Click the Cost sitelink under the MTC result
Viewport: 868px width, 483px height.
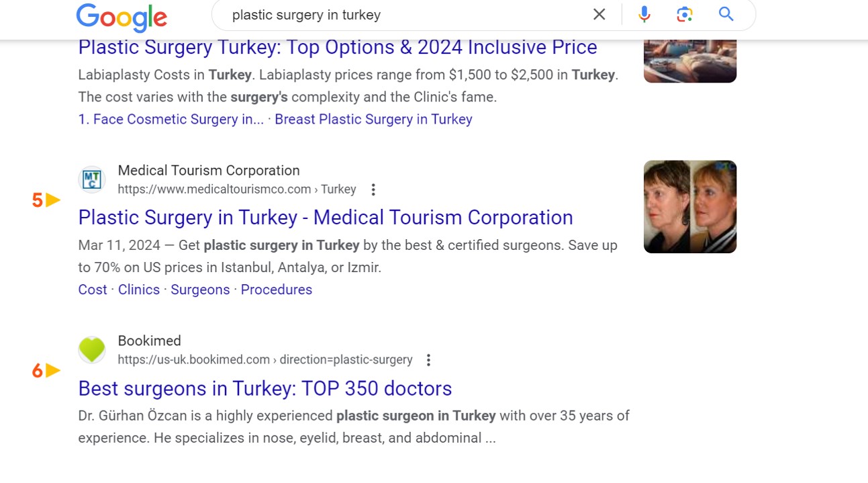coord(92,289)
